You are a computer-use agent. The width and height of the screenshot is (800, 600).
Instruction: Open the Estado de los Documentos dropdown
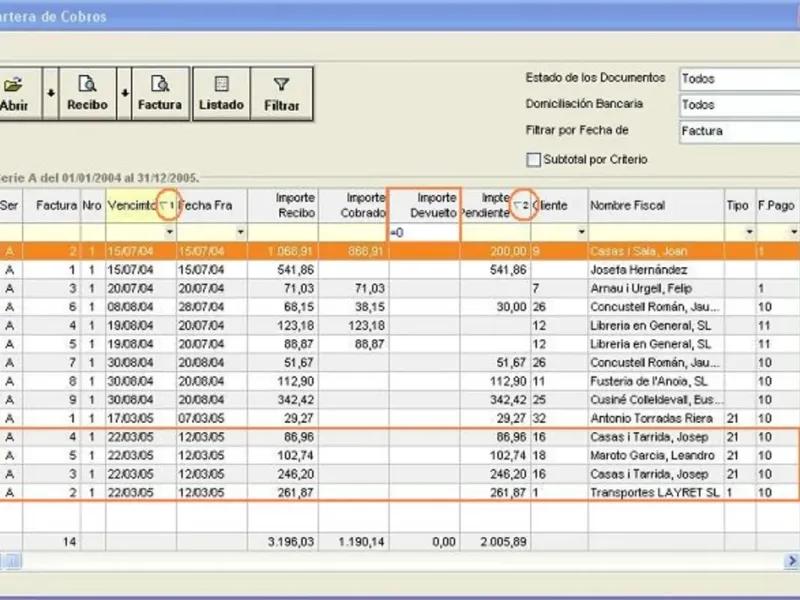738,79
